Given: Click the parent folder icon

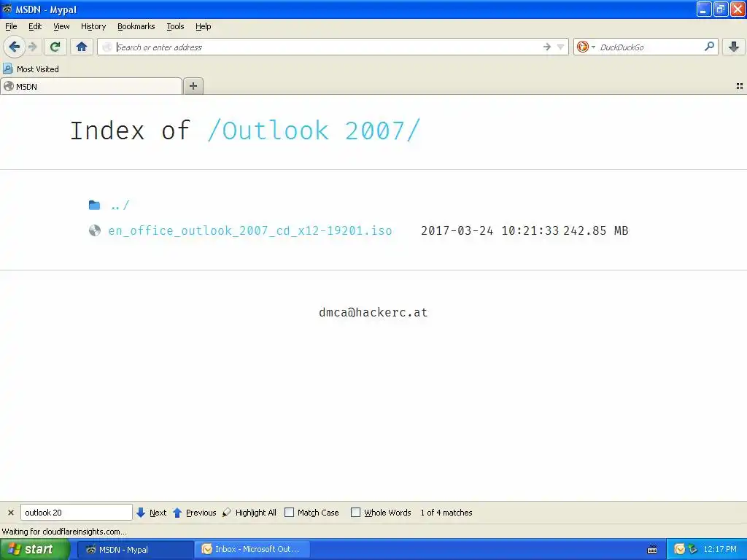Looking at the screenshot, I should [94, 205].
